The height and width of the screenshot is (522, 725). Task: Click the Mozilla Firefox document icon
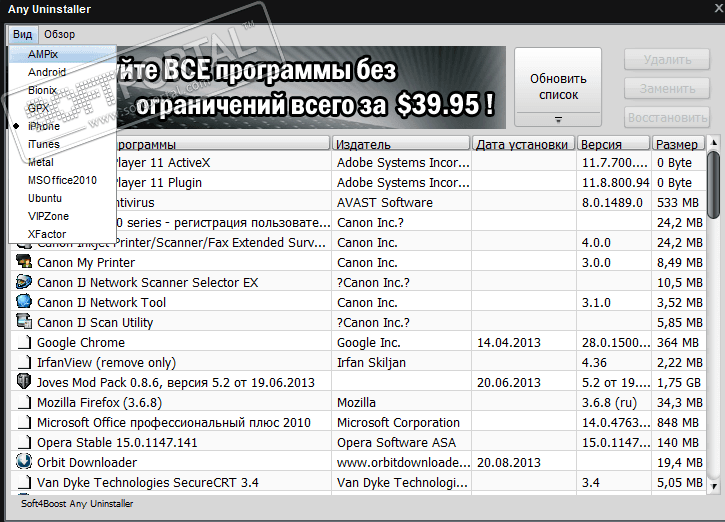click(x=25, y=402)
